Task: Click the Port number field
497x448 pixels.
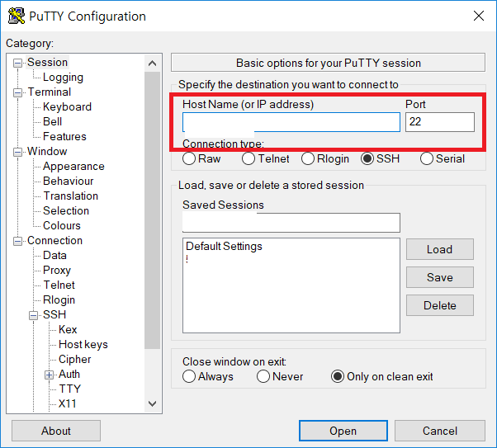Action: point(439,122)
